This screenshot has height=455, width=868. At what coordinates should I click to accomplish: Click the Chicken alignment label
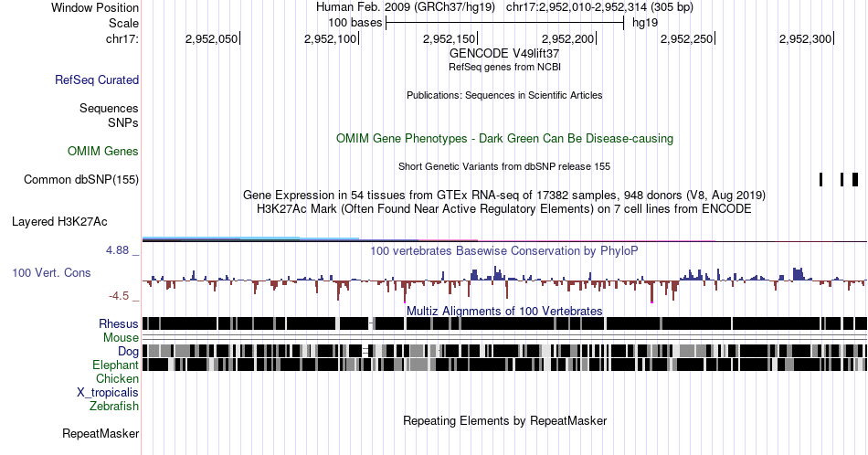(x=117, y=378)
